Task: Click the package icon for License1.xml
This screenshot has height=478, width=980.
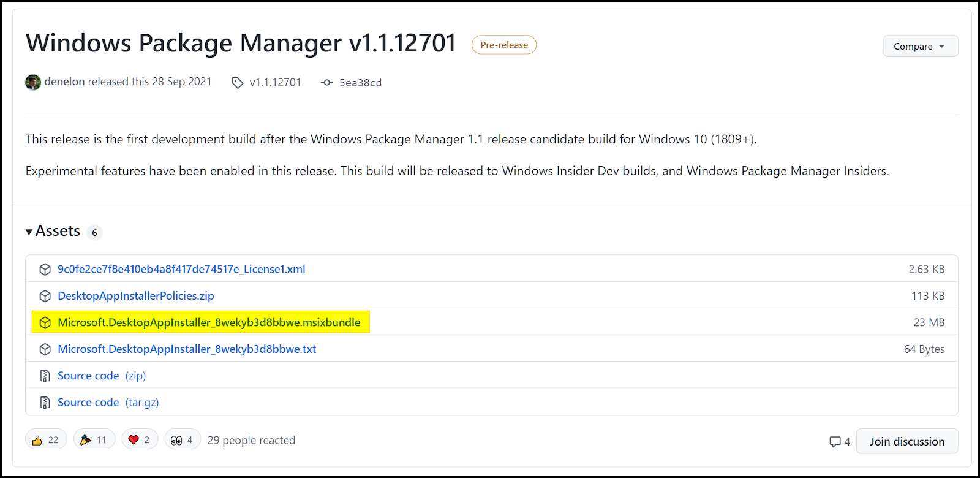Action: [x=45, y=270]
